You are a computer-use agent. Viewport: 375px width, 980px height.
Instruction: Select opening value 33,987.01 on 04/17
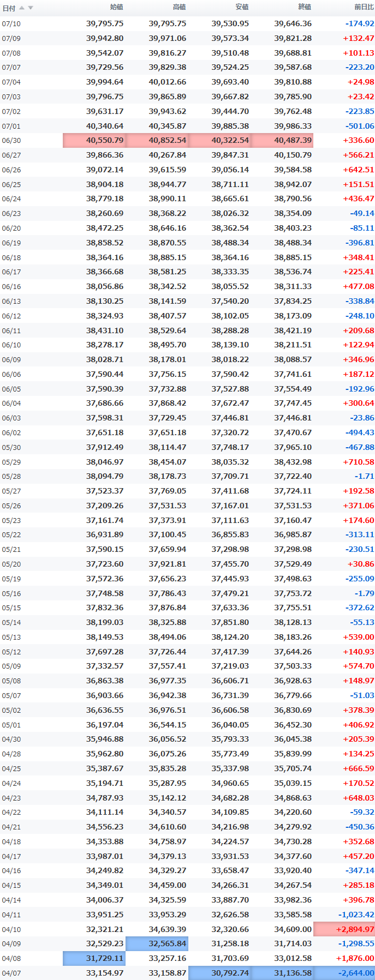[105, 856]
